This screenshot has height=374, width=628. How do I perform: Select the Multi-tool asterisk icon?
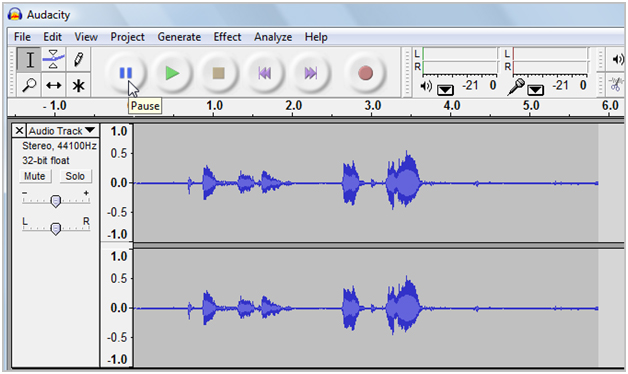pyautogui.click(x=78, y=85)
